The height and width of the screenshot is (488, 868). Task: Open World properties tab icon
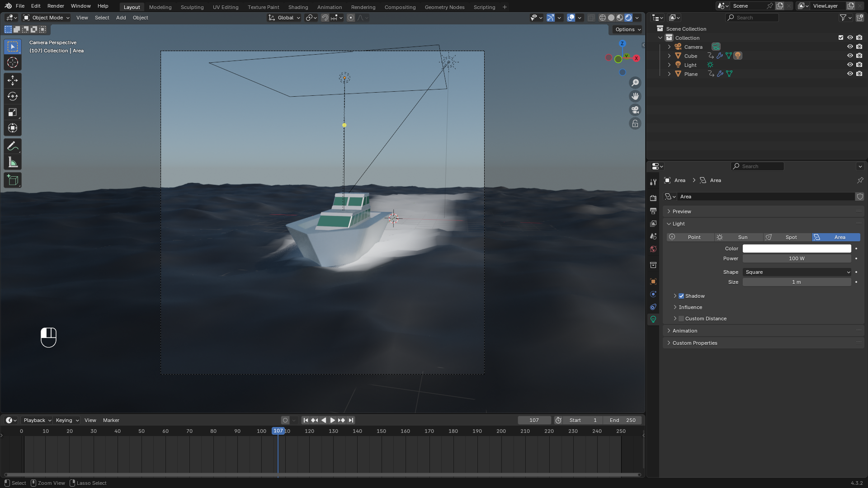[653, 249]
